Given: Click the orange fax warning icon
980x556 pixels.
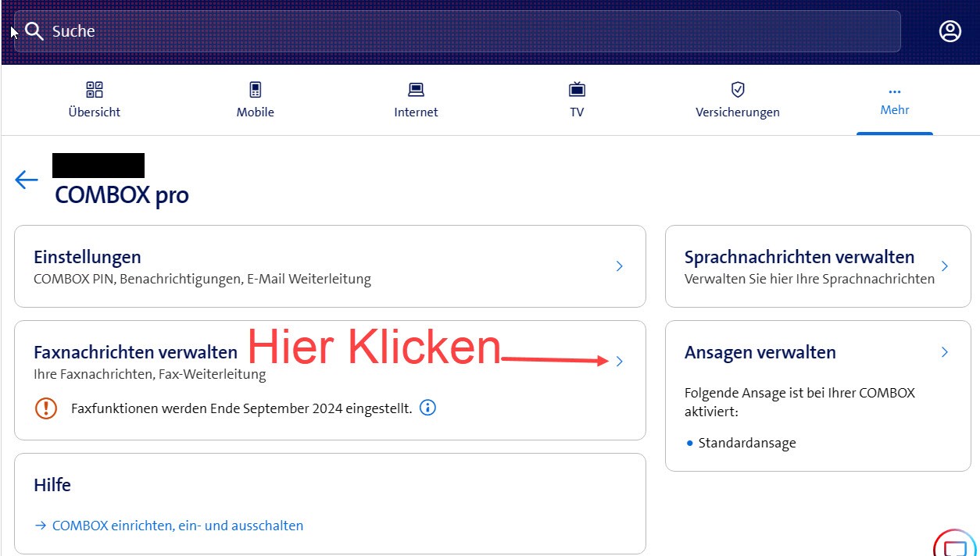Looking at the screenshot, I should point(46,408).
